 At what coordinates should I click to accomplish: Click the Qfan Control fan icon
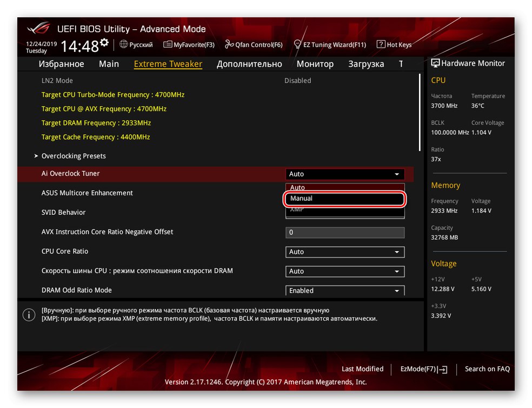click(229, 44)
